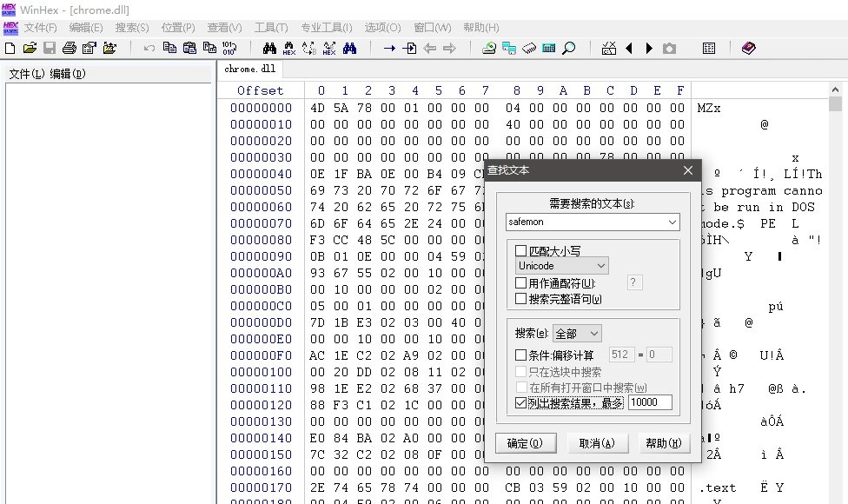Image resolution: width=848 pixels, height=504 pixels.
Task: Tick the 搜索完整语句 checkbox
Action: click(x=521, y=299)
